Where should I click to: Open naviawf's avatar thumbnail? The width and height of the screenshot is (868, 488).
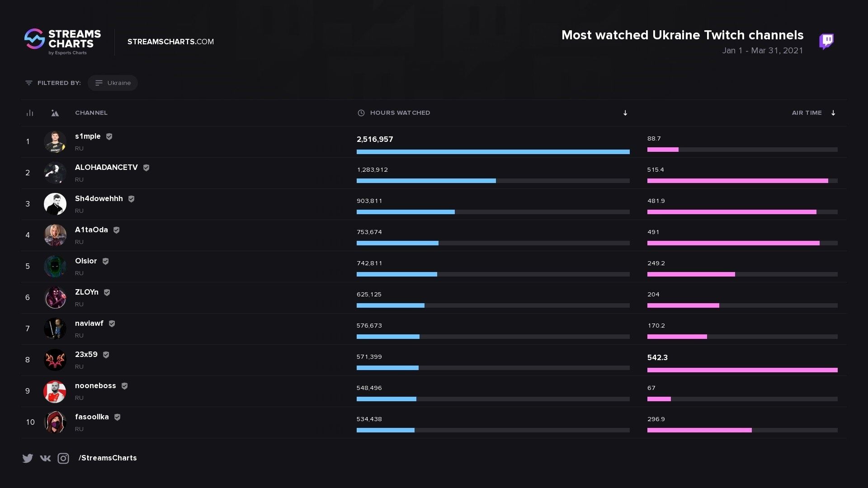coord(55,329)
